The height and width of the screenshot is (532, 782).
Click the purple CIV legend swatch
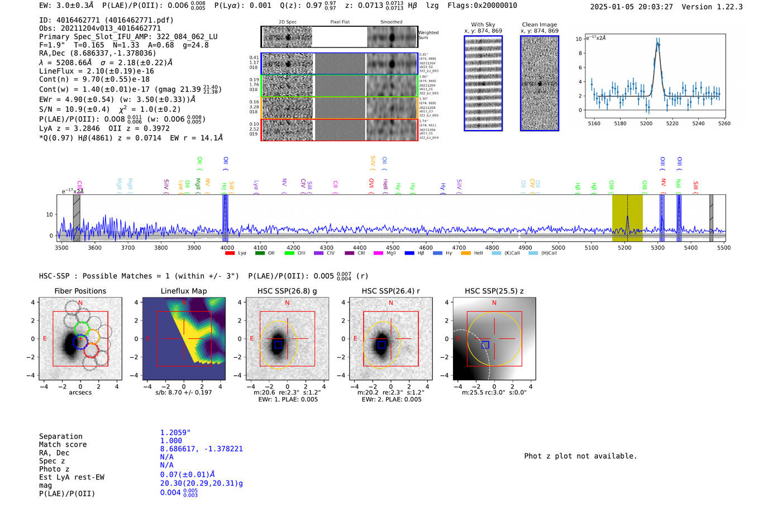(319, 253)
